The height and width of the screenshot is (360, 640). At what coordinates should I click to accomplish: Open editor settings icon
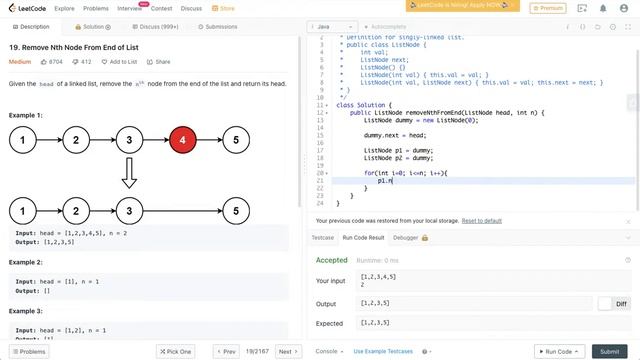[613, 27]
